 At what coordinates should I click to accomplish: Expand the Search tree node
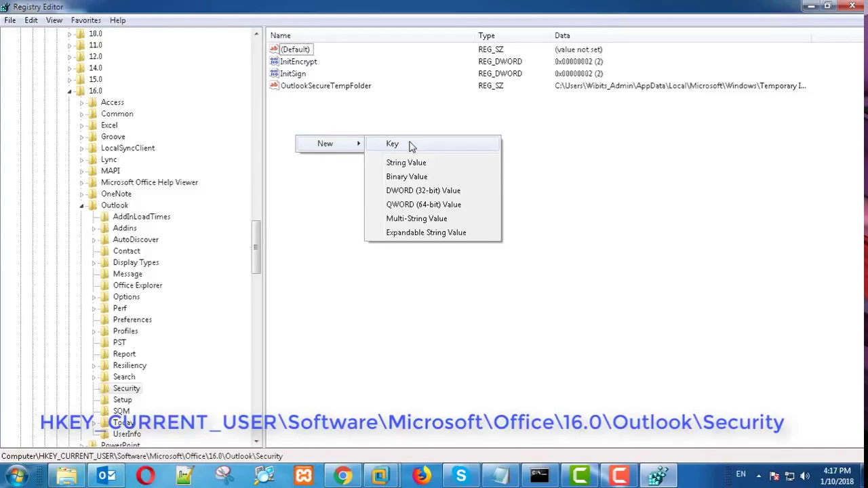point(94,377)
